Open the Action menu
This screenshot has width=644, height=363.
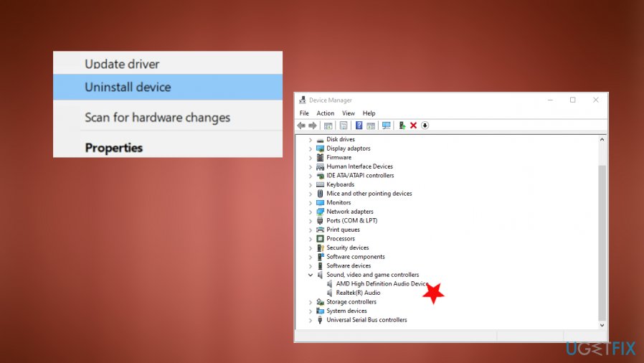coord(326,113)
